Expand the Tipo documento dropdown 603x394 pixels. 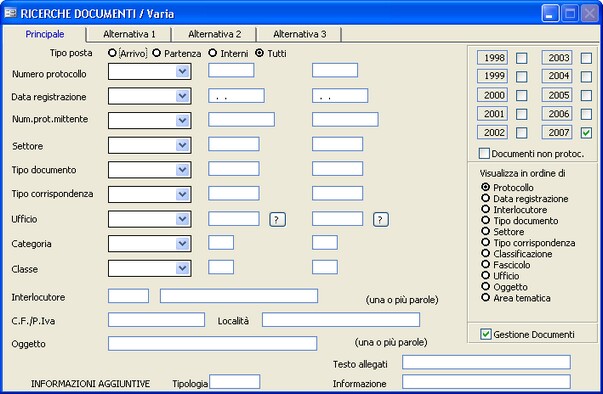183,170
